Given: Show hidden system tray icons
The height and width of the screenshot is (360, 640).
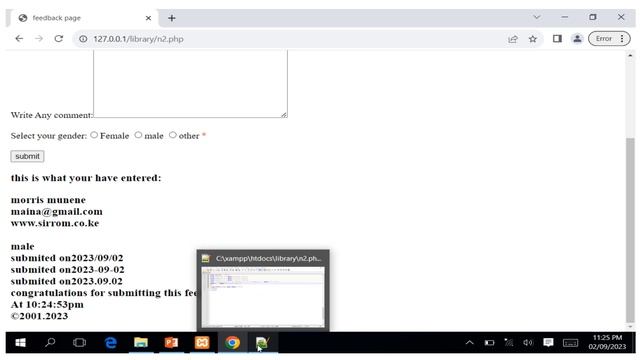Looking at the screenshot, I should [470, 342].
